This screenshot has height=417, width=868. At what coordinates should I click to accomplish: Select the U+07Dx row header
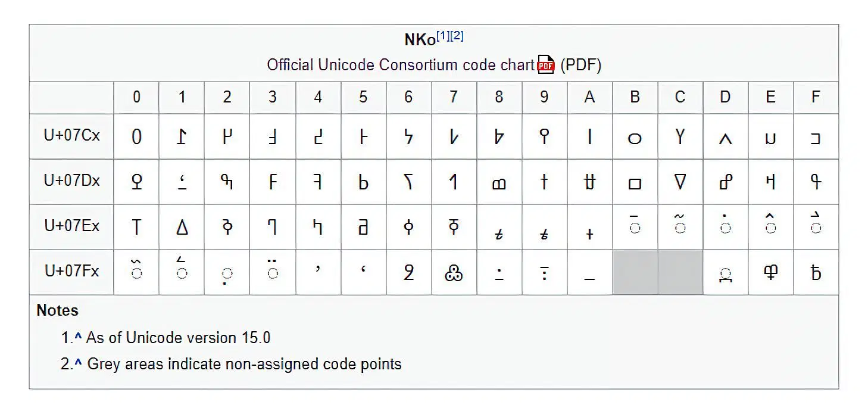coord(72,181)
